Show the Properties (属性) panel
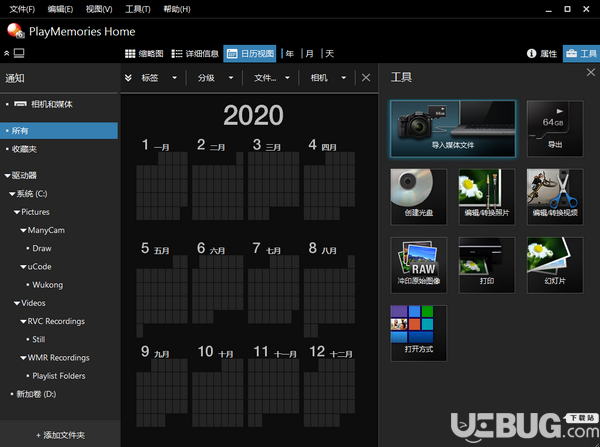 (x=542, y=54)
